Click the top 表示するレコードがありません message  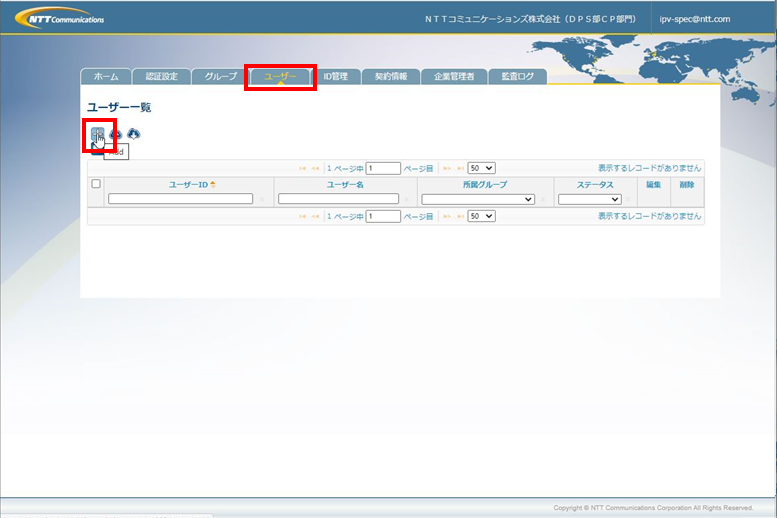coord(649,168)
